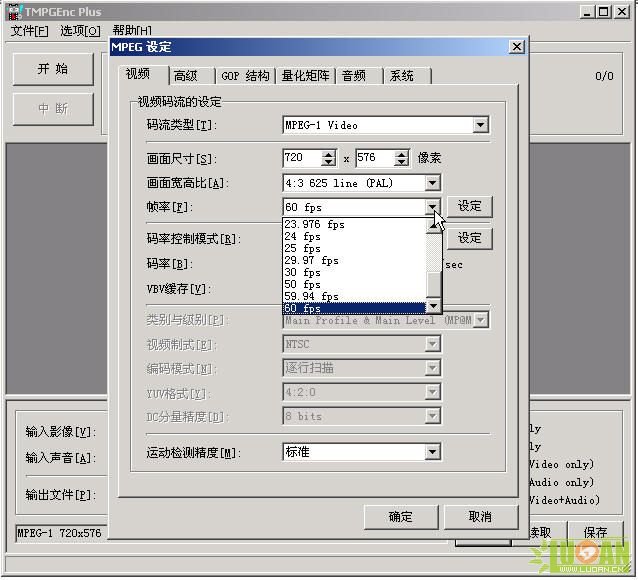Click the 类别与级别 dropdown arrow
Screen dimensions: 638x580
click(481, 320)
